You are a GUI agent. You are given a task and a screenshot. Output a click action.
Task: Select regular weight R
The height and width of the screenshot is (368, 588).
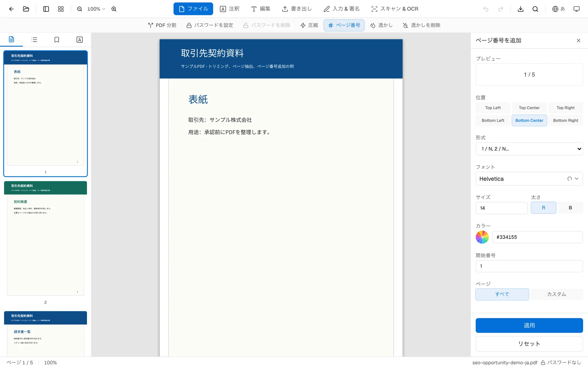click(x=544, y=208)
